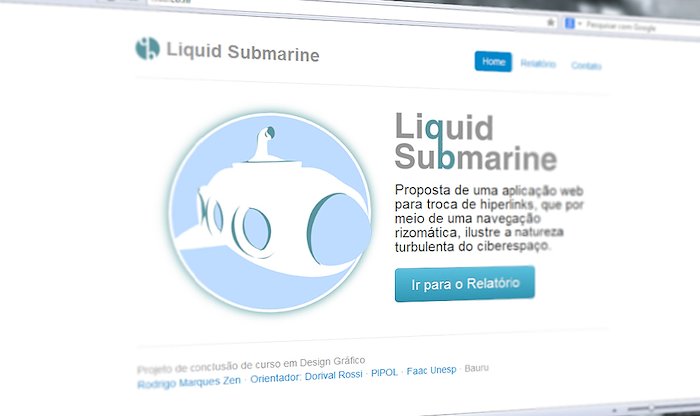The width and height of the screenshot is (700, 416).
Task: Open the search engine dropdown arrow
Action: [579, 24]
